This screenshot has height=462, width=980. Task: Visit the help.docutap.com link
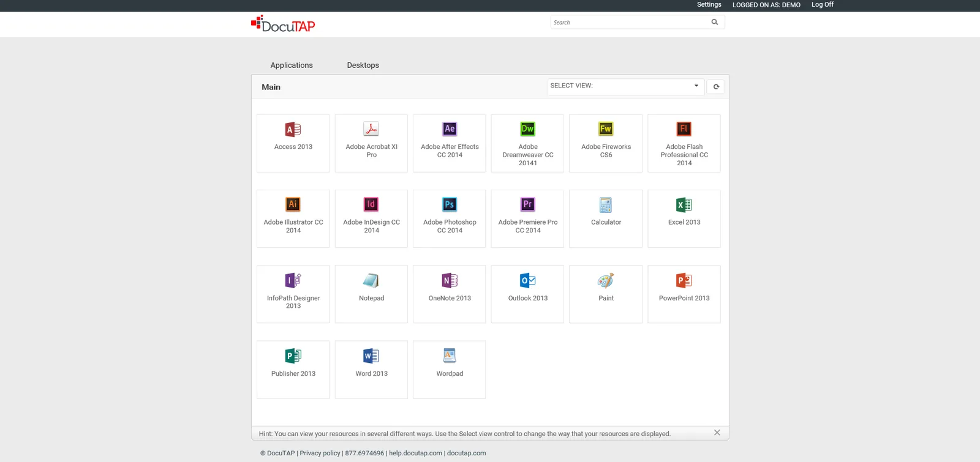pyautogui.click(x=415, y=453)
